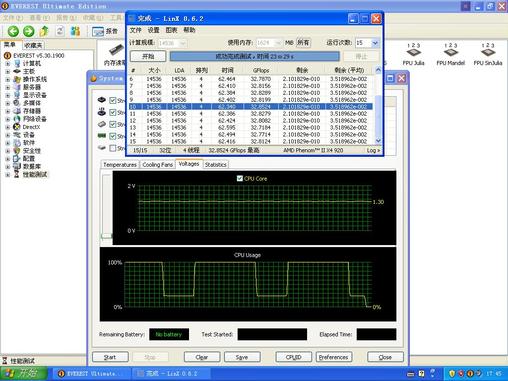Click the Refresh icon in EVEREST toolbar
Screen dimensions: 508x381
pyautogui.click(x=60, y=31)
